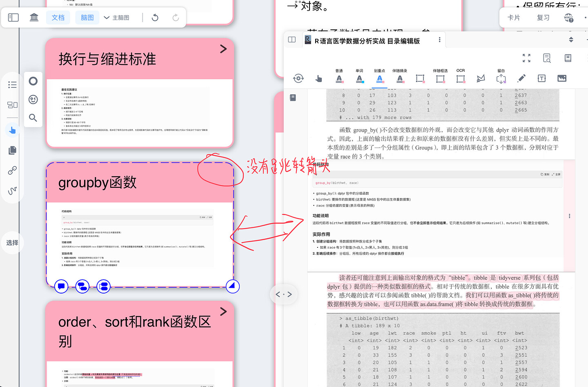The image size is (588, 387).
Task: Select the text box tool
Action: pos(542,78)
